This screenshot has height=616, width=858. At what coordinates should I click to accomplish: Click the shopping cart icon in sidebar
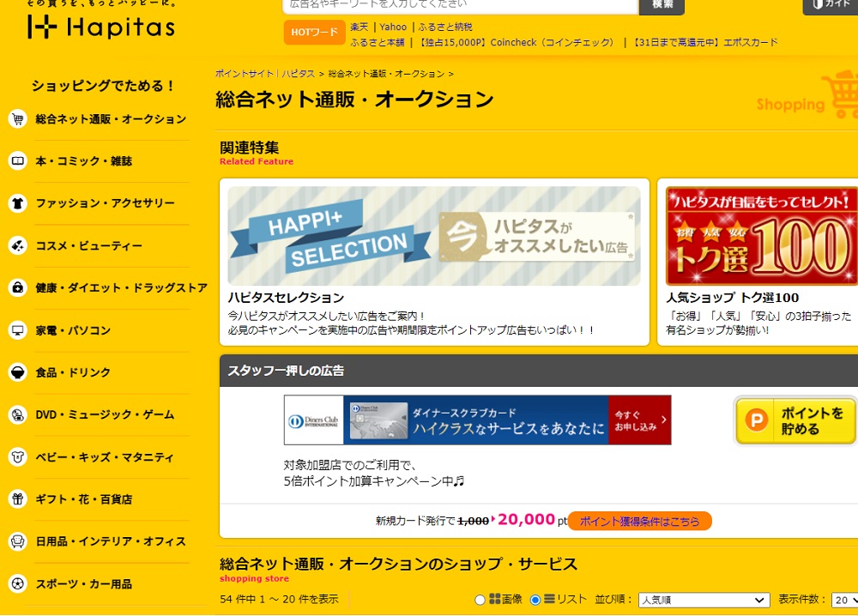17,119
